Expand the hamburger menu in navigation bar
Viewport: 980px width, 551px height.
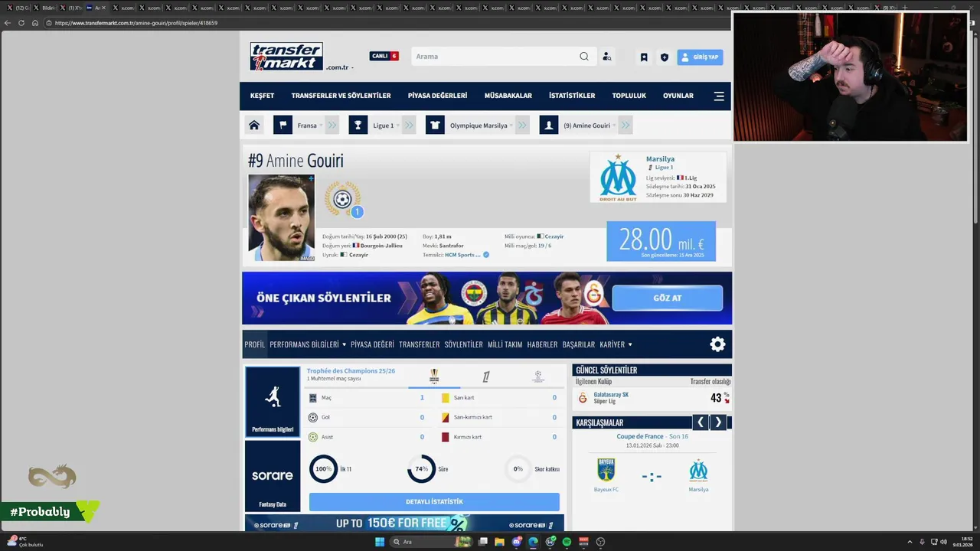pyautogui.click(x=719, y=96)
